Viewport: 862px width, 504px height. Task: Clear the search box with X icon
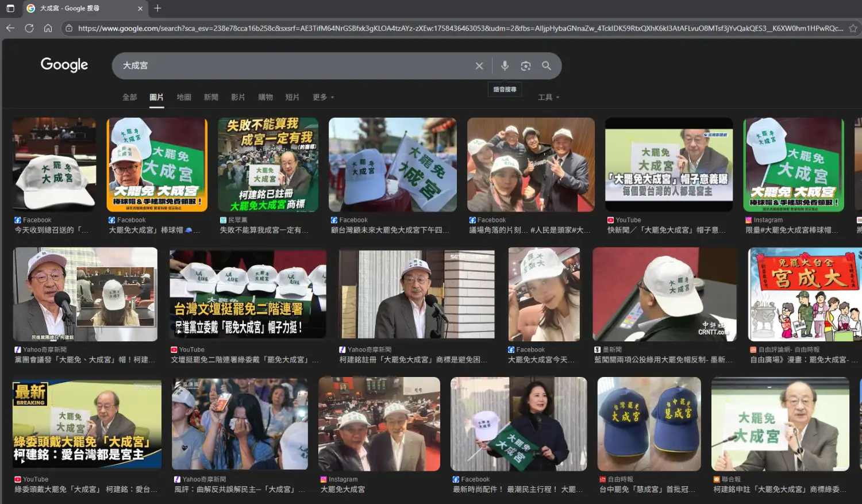click(479, 66)
